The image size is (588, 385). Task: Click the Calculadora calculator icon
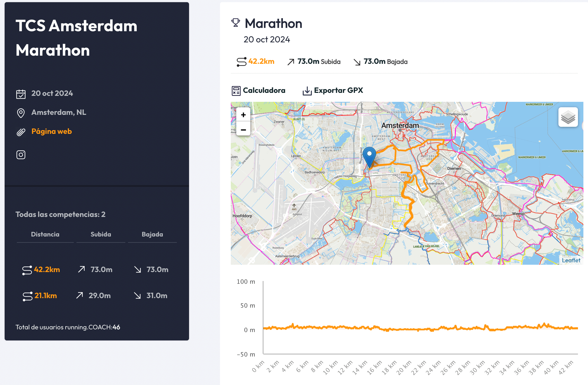pyautogui.click(x=236, y=91)
